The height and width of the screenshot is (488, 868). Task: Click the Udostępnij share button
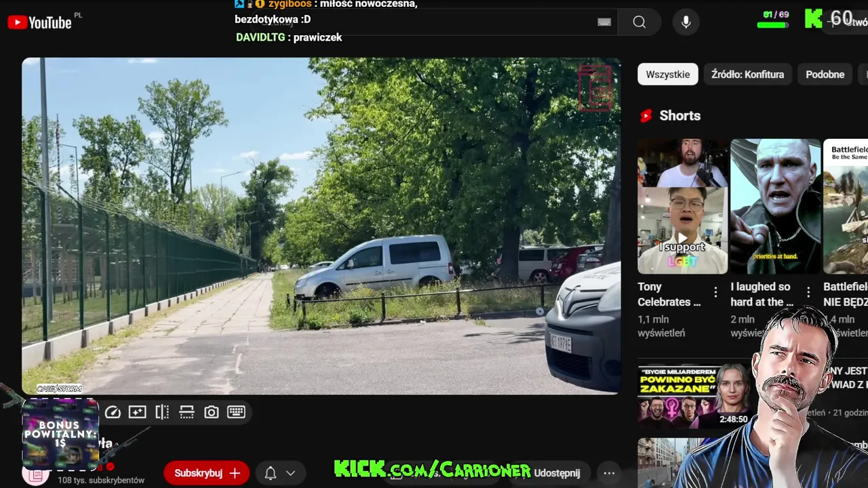pyautogui.click(x=556, y=473)
